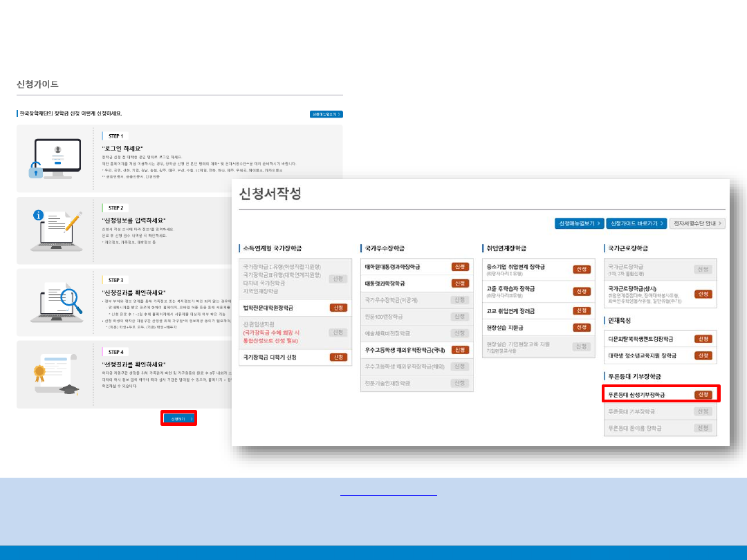Viewport: 747px width, 560px height.
Task: Apply for 고졸 후학습자 장학금
Action: [x=581, y=291]
